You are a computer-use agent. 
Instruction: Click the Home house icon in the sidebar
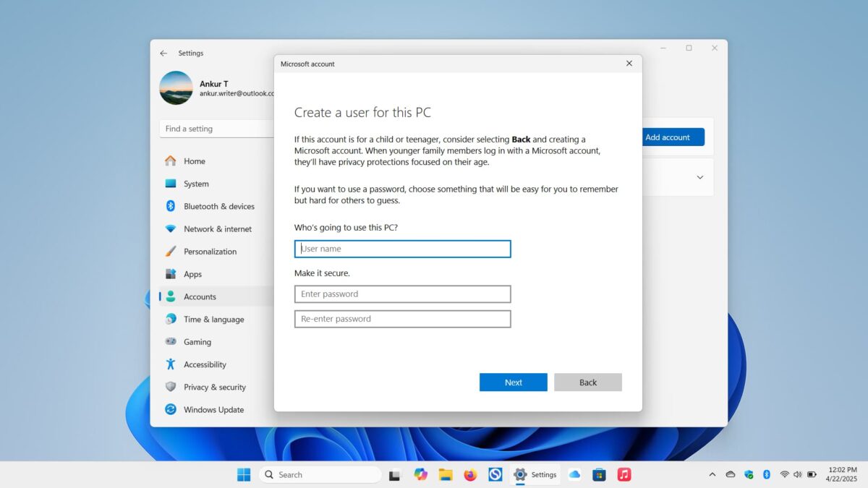coord(171,161)
